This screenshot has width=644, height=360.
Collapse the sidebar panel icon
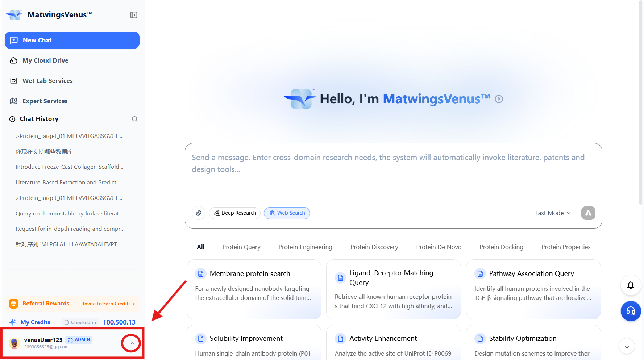tap(134, 15)
